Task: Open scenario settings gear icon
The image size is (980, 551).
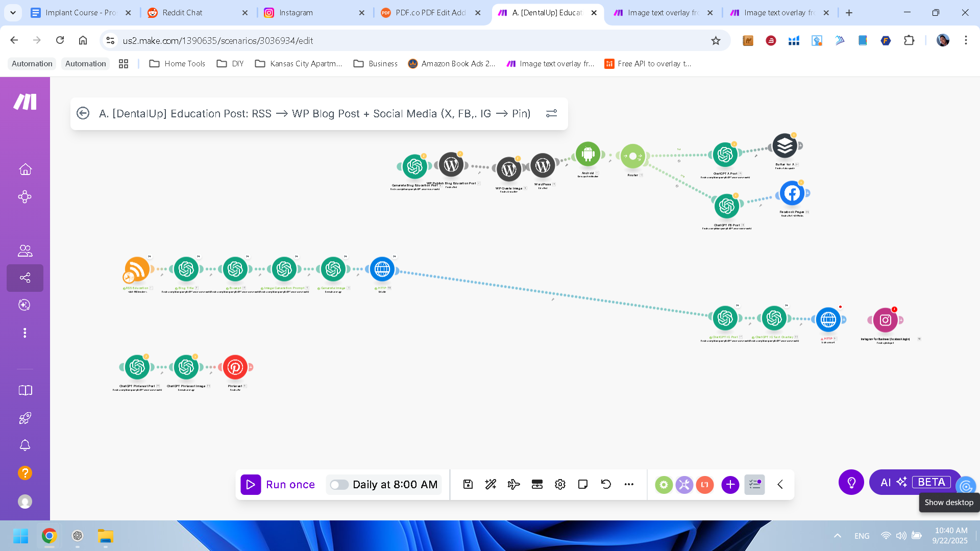Action: tap(560, 485)
